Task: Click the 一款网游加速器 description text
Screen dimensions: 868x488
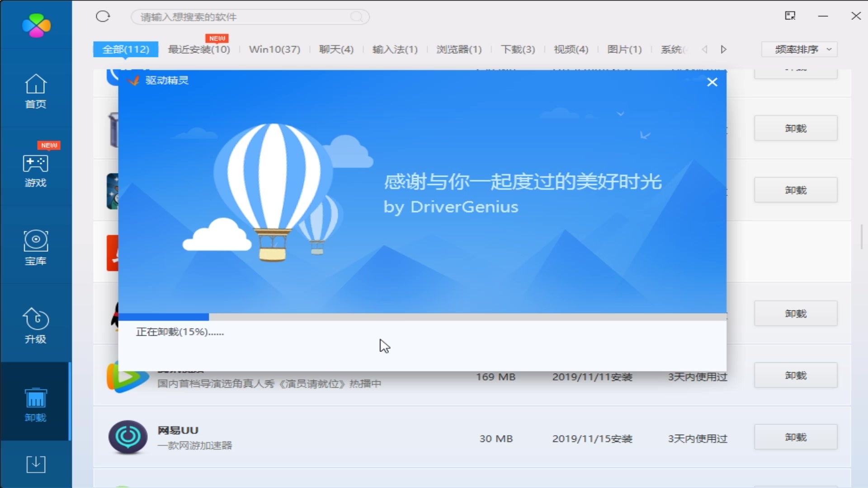Action: [195, 446]
